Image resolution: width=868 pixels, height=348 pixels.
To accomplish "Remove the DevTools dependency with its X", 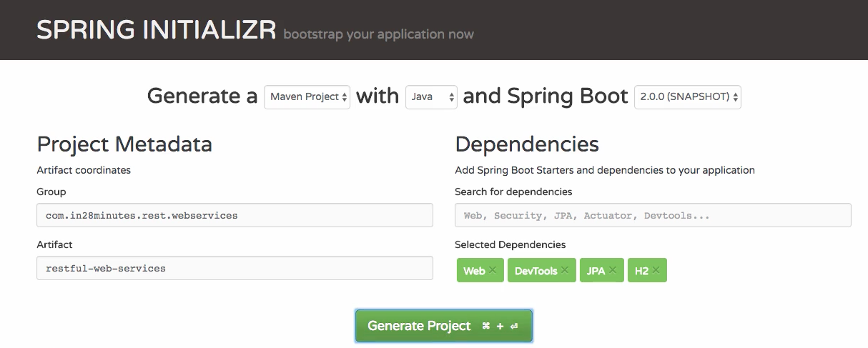I will click(565, 270).
